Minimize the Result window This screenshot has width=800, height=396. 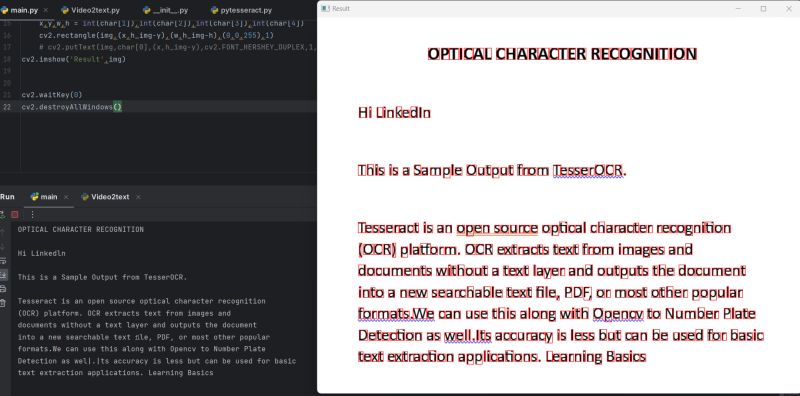click(738, 9)
